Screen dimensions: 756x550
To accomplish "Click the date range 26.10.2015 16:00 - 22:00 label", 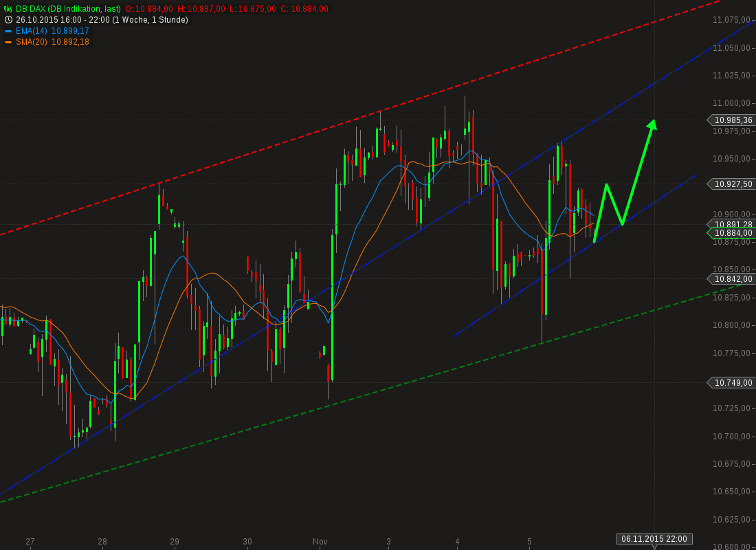I will pyautogui.click(x=102, y=20).
